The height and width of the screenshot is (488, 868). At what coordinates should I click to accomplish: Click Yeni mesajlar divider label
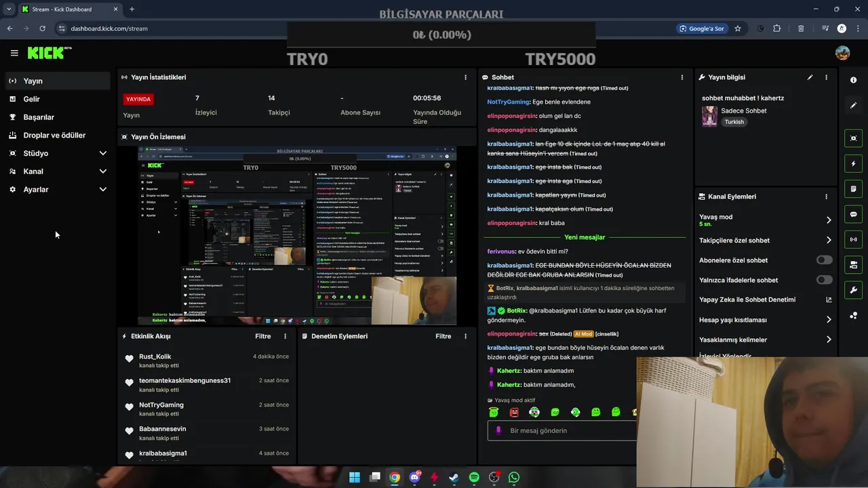coord(585,237)
